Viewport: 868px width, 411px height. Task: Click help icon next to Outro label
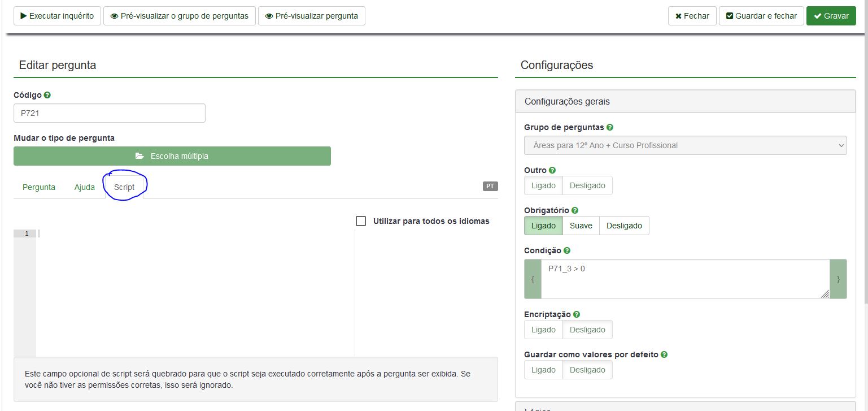[x=552, y=170]
